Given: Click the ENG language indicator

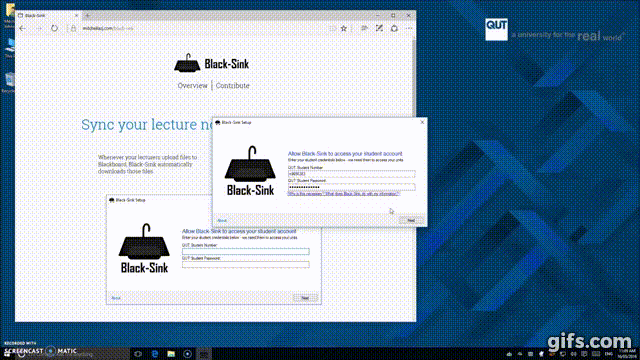Looking at the screenshot, I should 609,354.
